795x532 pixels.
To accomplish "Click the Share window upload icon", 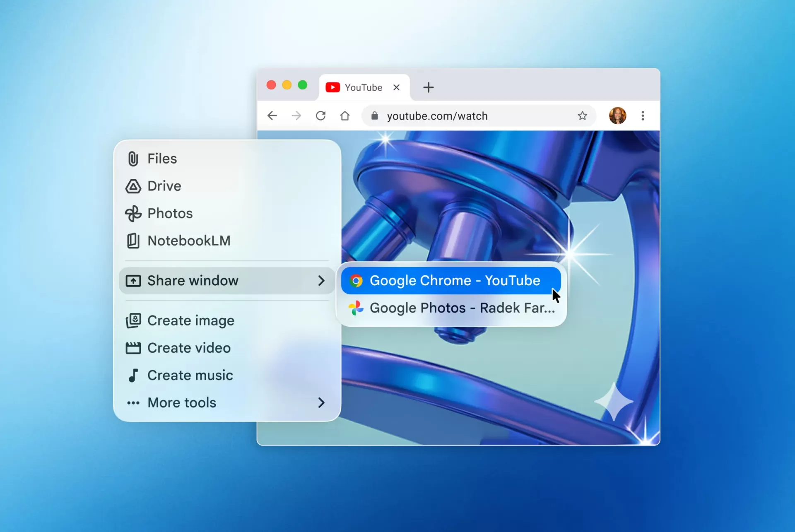I will (x=133, y=280).
